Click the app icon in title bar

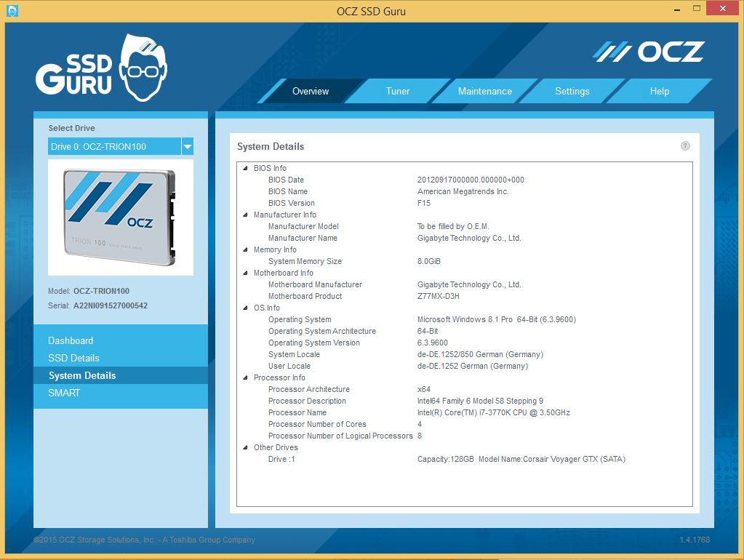coord(12,10)
